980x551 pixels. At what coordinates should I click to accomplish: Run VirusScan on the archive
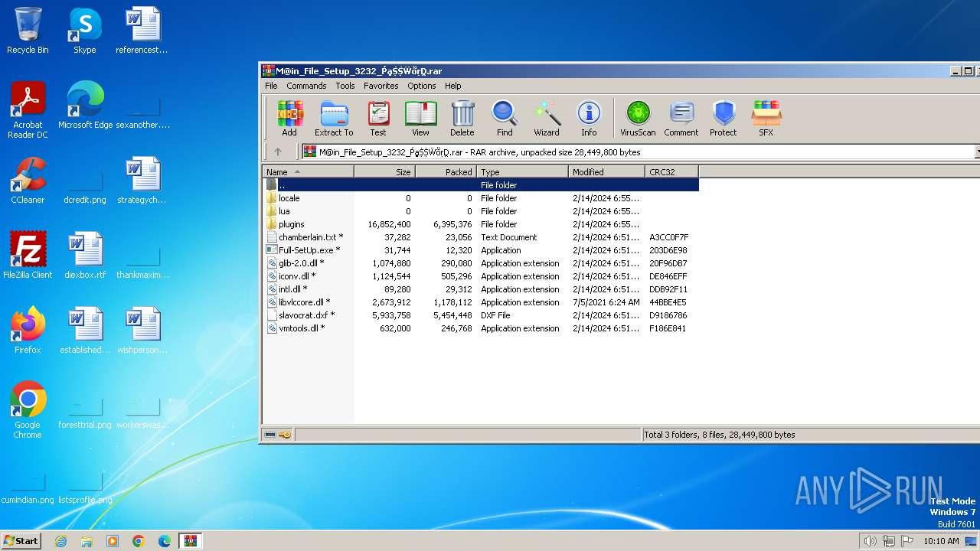[638, 119]
